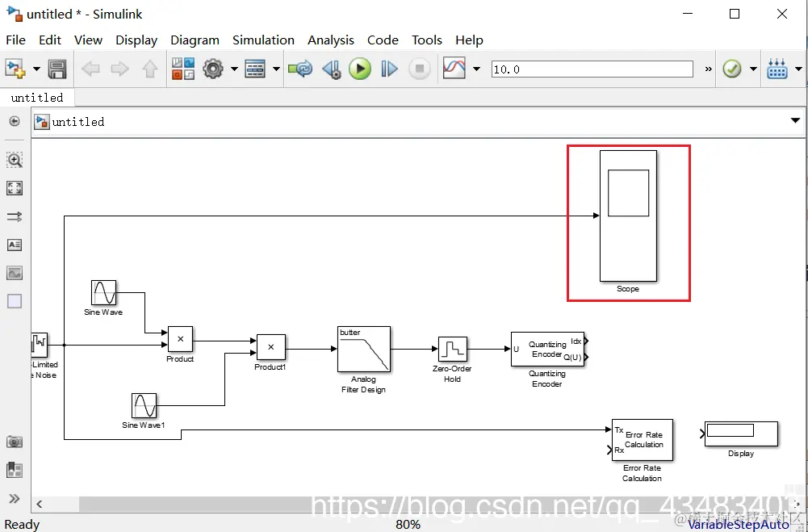Click the VariableStepAuto solver link
This screenshot has height=532, width=808.
(739, 525)
